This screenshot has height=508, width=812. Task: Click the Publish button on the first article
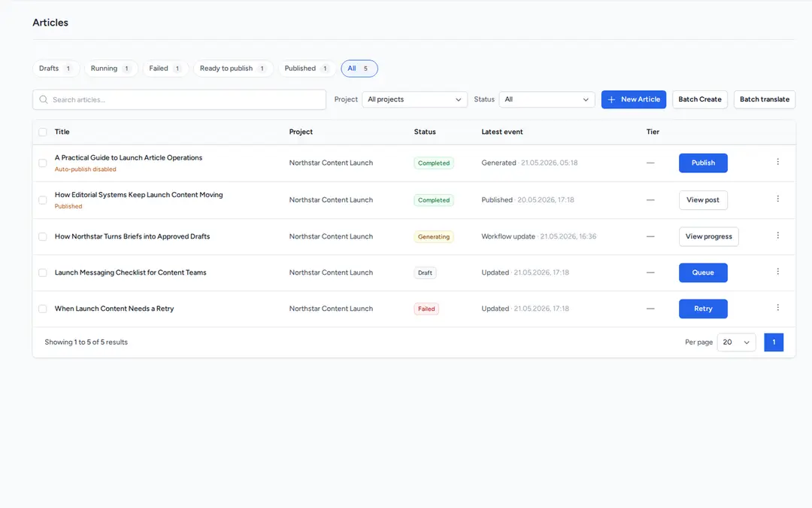point(703,163)
